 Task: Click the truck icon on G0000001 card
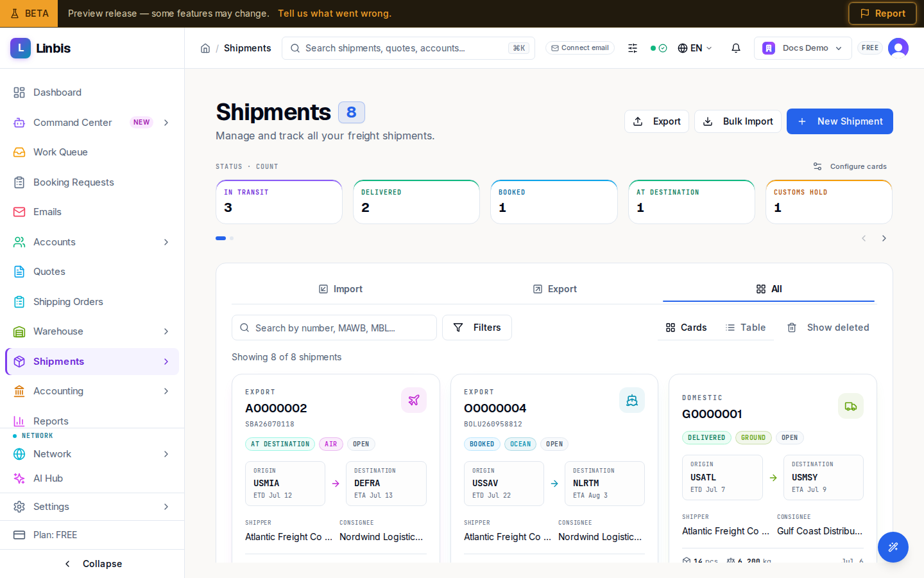pos(851,406)
